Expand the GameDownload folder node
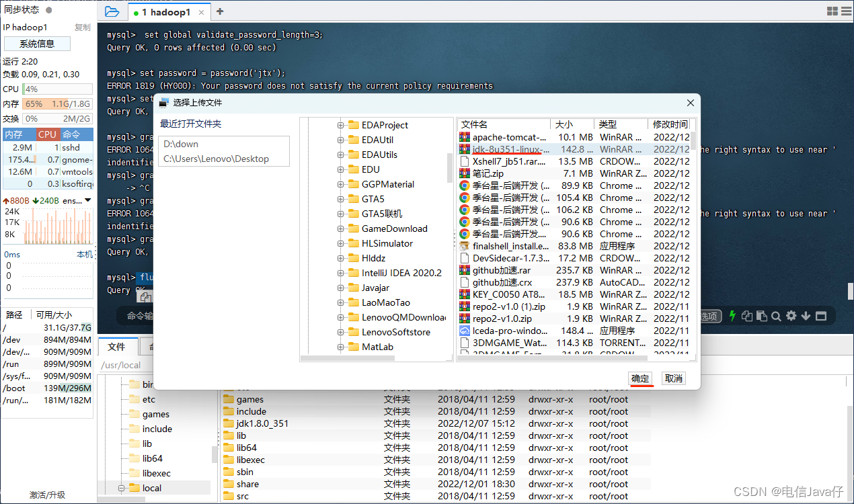The width and height of the screenshot is (854, 504). pos(341,228)
